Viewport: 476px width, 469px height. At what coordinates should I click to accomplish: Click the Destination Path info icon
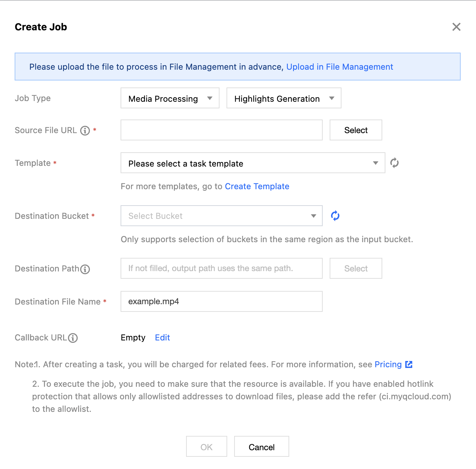coord(85,269)
